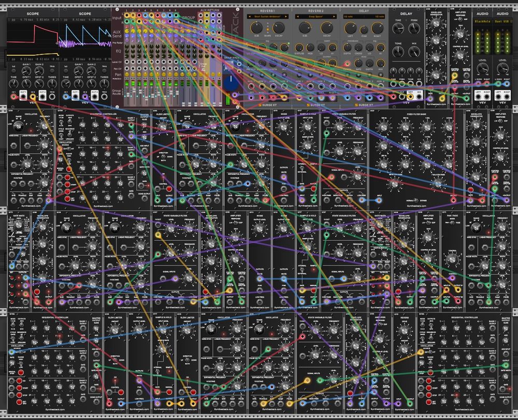Image resolution: width=518 pixels, height=420 pixels.
Task: Click the VCV Delay WET output jack
Action: (x=410, y=97)
